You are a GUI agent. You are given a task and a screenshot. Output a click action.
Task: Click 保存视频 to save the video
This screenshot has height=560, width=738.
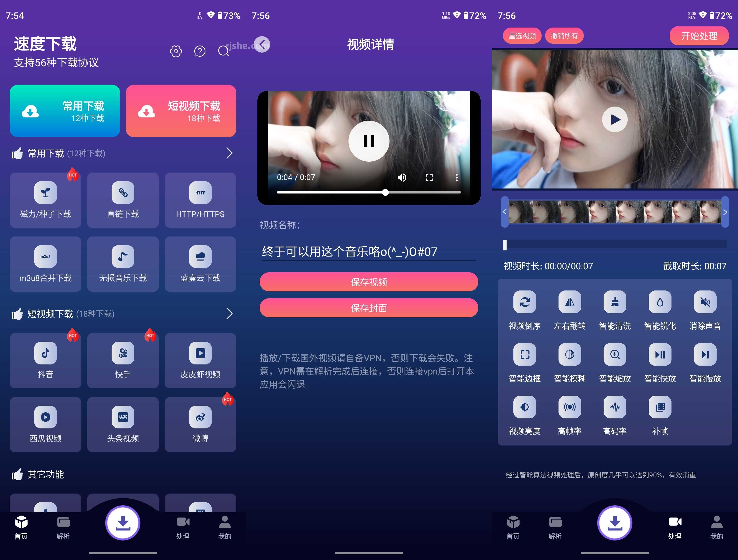click(369, 281)
